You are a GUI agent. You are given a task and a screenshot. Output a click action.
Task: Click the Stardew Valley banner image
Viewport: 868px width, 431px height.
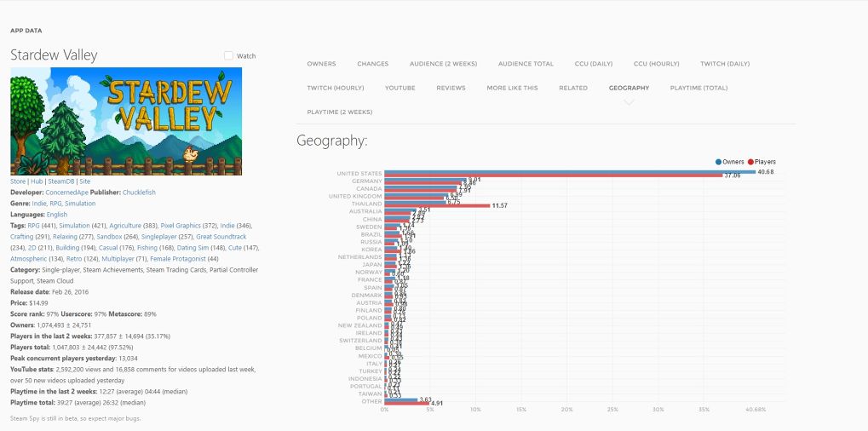[126, 121]
